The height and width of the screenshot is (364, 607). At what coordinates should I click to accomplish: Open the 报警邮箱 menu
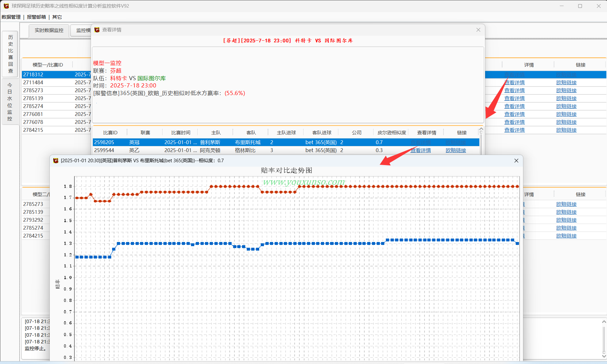coord(36,17)
